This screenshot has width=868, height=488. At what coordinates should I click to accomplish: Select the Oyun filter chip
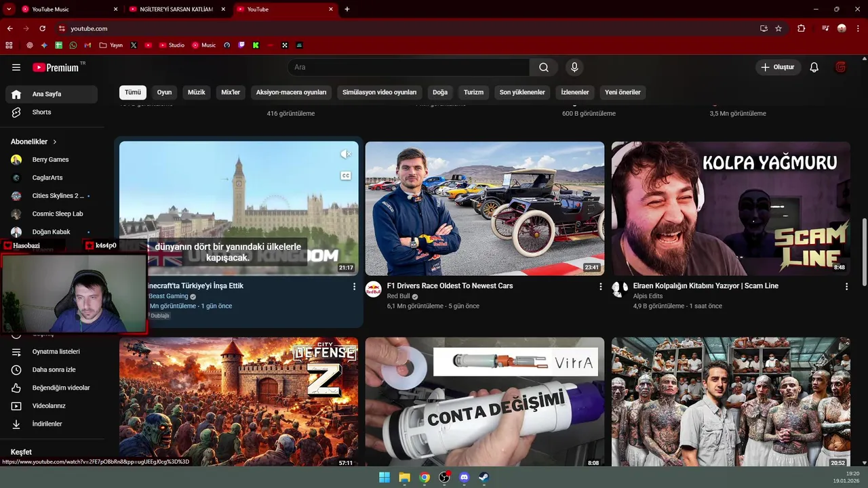click(164, 92)
